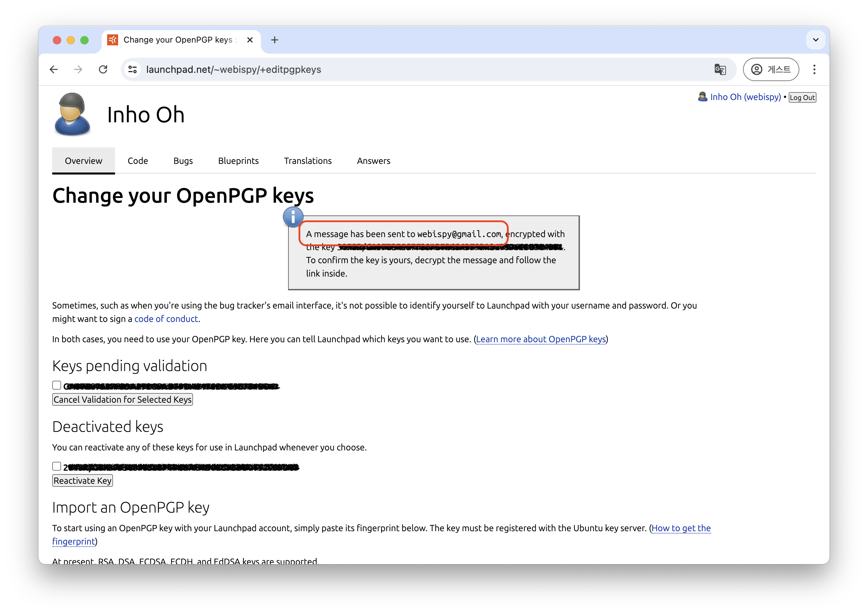Click the Reactivate Key button

[x=82, y=480]
